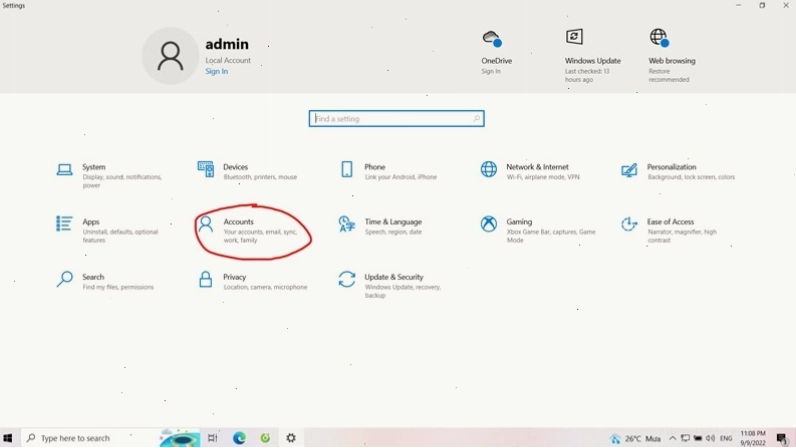Viewport: 796px width, 448px height.
Task: Click the Devices category title
Action: pos(236,167)
